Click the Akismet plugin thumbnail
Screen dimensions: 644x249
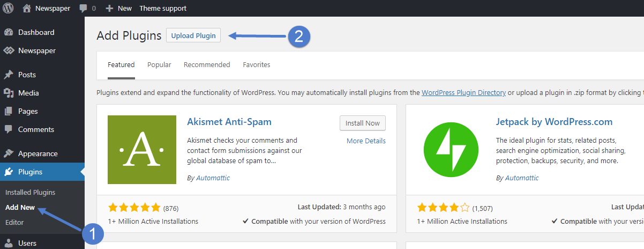pos(142,150)
